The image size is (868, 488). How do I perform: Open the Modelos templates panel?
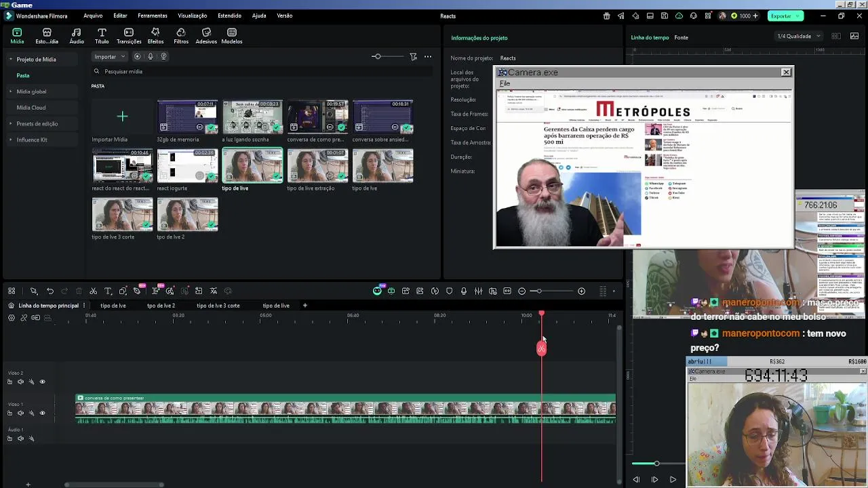(x=232, y=36)
